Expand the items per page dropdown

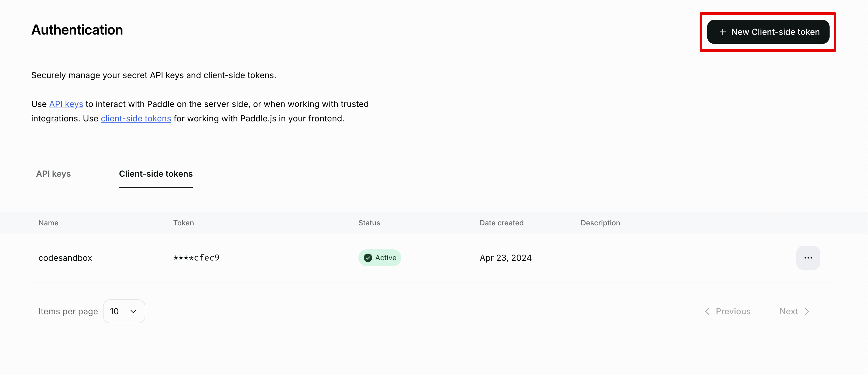[x=124, y=311]
